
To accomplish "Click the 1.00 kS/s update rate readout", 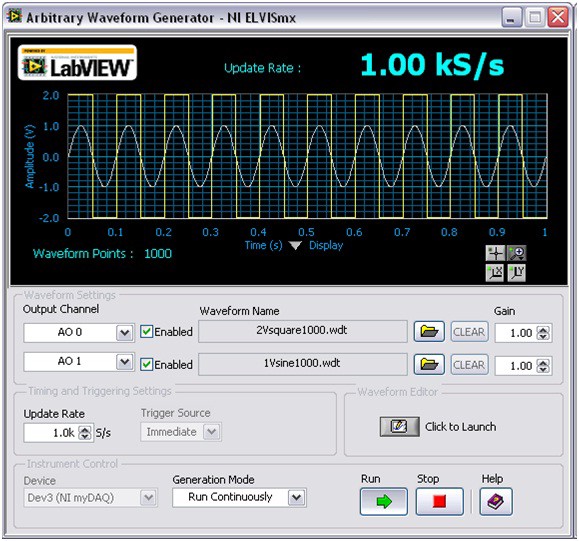I will 432,65.
